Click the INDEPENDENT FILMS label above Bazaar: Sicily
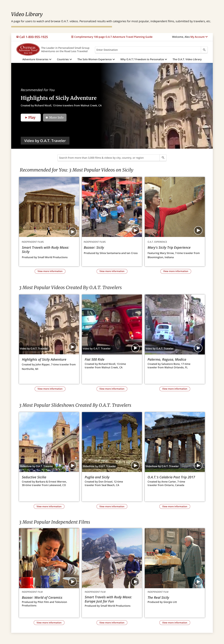 click(95, 242)
